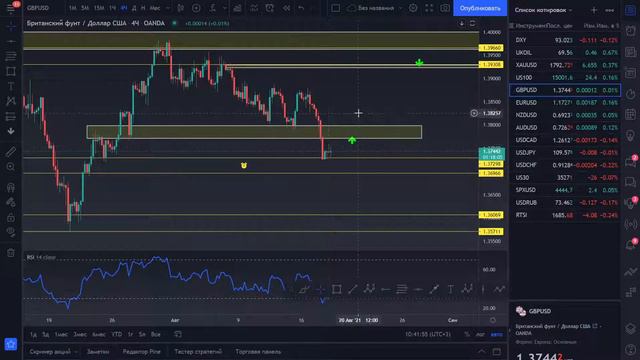Delete drawings with trash icon
640x360 pixels.
point(11,253)
